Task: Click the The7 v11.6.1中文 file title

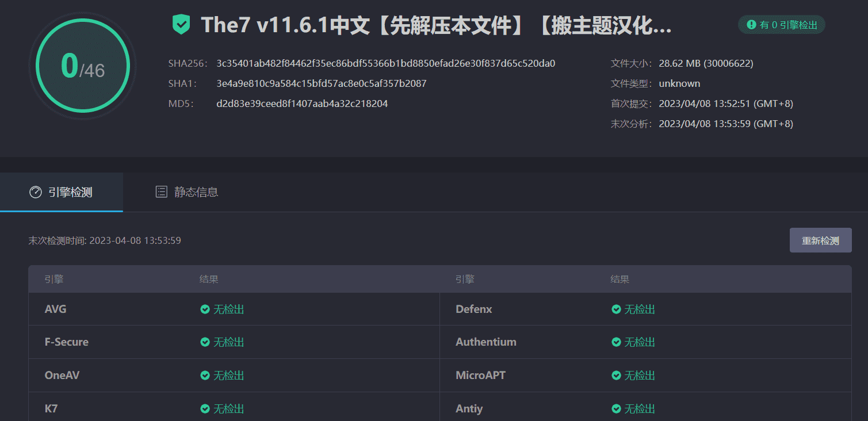Action: click(437, 25)
